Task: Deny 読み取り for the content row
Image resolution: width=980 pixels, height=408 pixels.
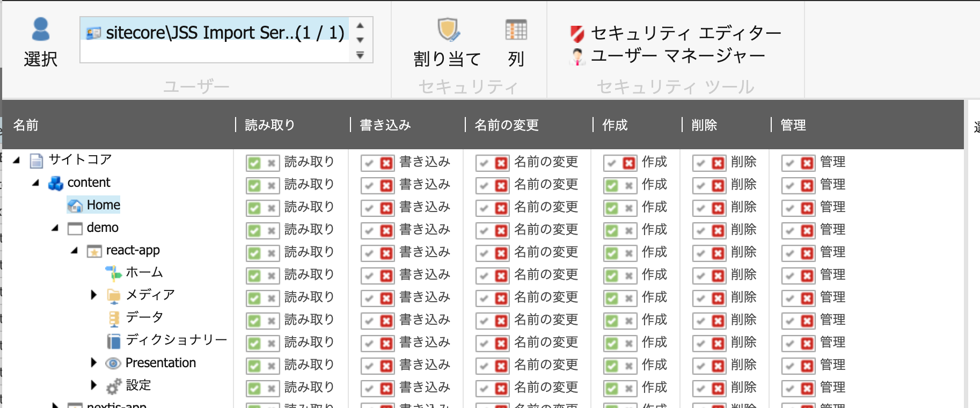Action: click(x=272, y=186)
